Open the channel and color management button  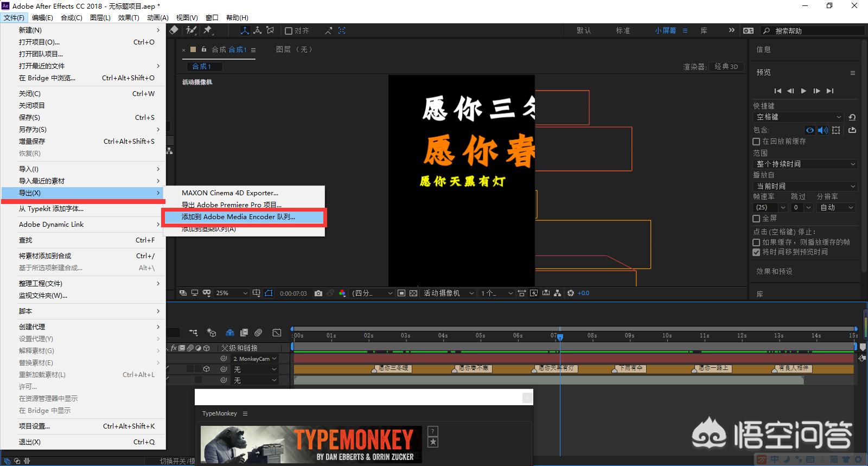[342, 293]
